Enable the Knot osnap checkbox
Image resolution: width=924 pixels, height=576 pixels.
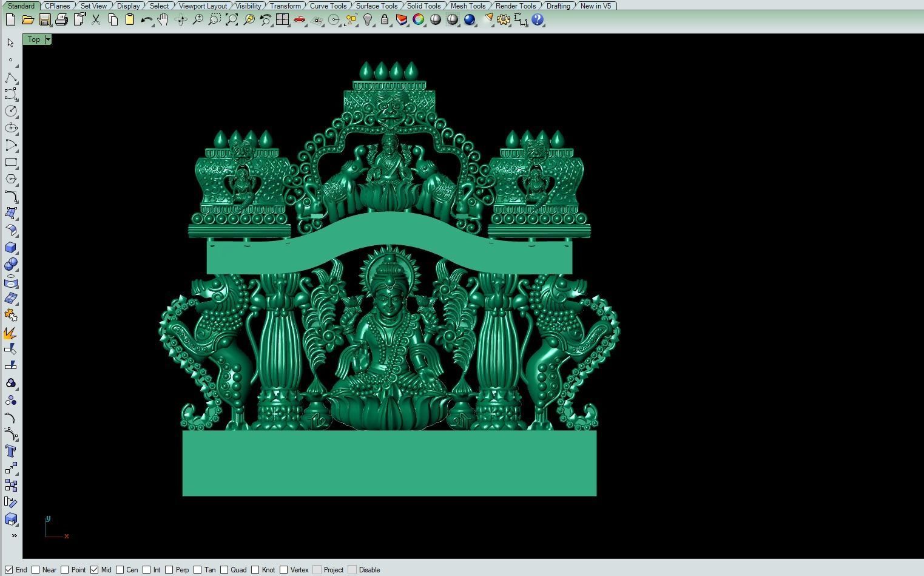(255, 569)
